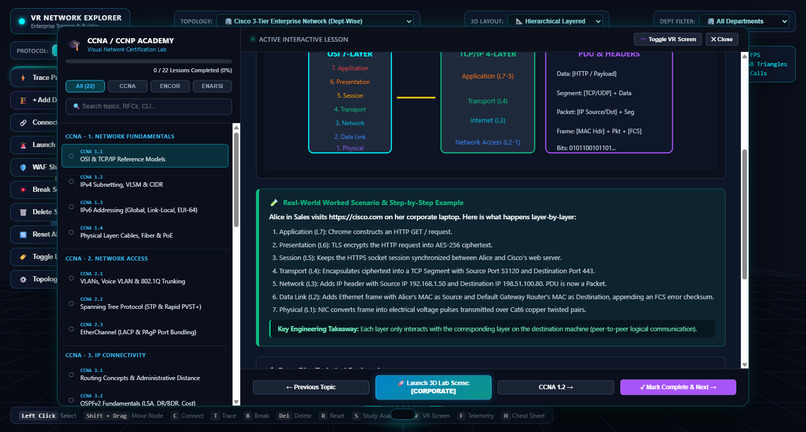Click the lesson list scrollbar thumb
The height and width of the screenshot is (432, 806).
coord(236,179)
